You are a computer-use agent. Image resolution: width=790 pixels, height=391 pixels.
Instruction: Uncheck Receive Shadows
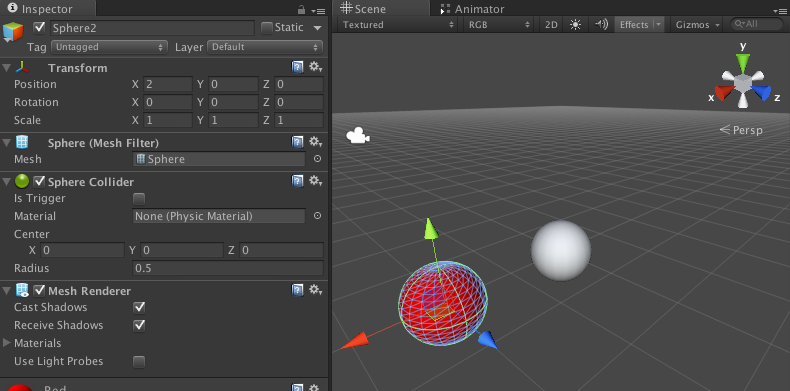pyautogui.click(x=139, y=325)
